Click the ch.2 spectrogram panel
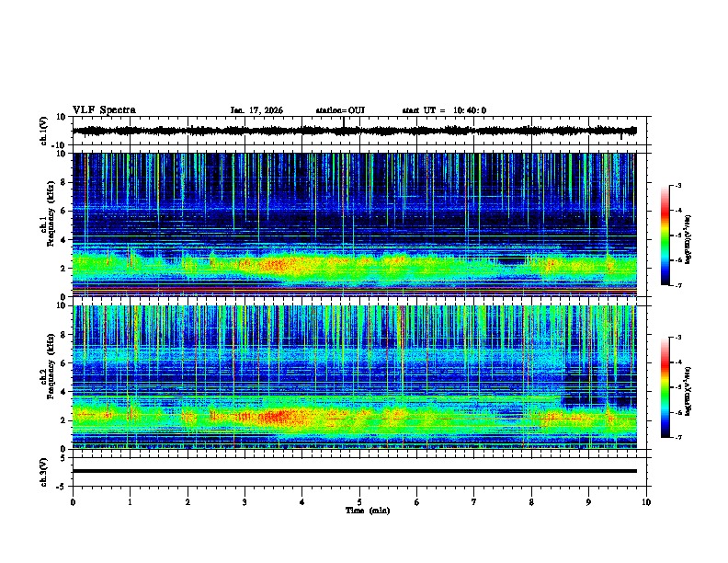The image size is (728, 563). click(x=354, y=377)
